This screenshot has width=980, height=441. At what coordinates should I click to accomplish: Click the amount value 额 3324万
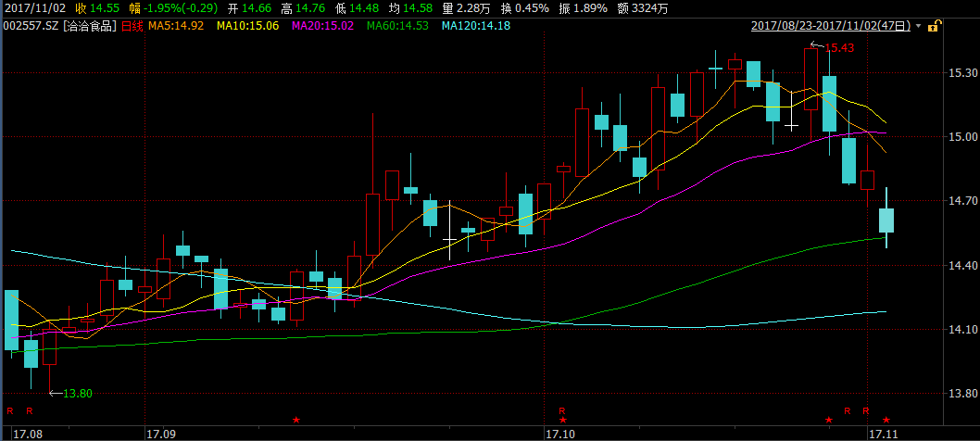(x=643, y=8)
